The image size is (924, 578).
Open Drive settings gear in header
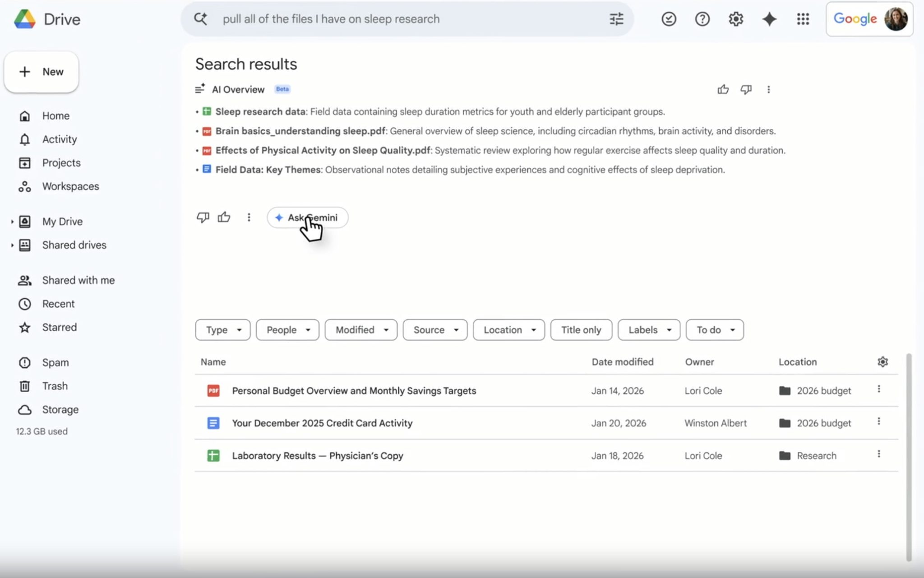pyautogui.click(x=735, y=19)
